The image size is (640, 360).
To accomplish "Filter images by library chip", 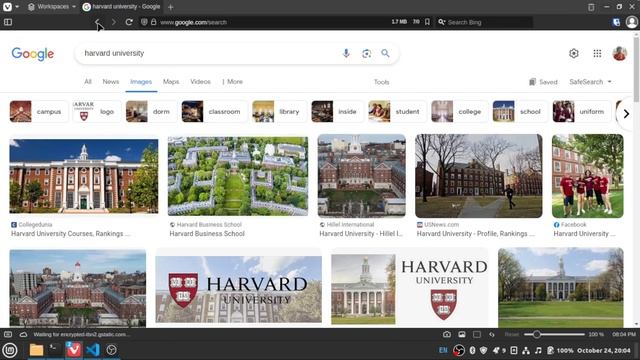I will [279, 111].
